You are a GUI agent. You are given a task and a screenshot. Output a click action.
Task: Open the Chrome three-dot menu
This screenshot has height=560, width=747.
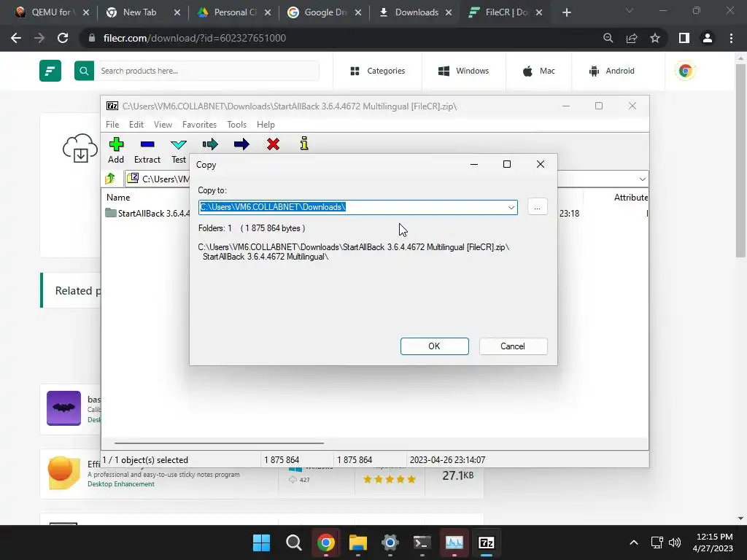click(731, 38)
